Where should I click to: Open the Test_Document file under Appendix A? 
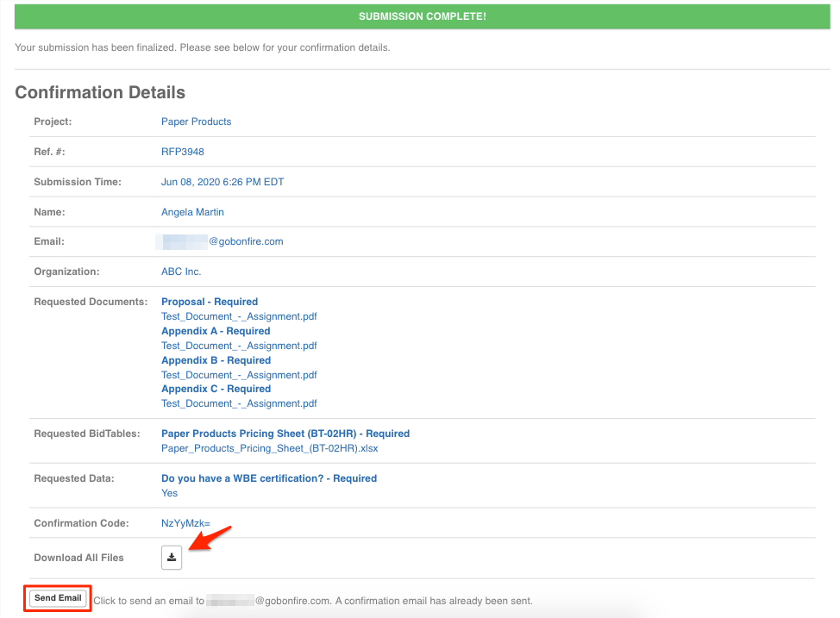[x=239, y=346]
